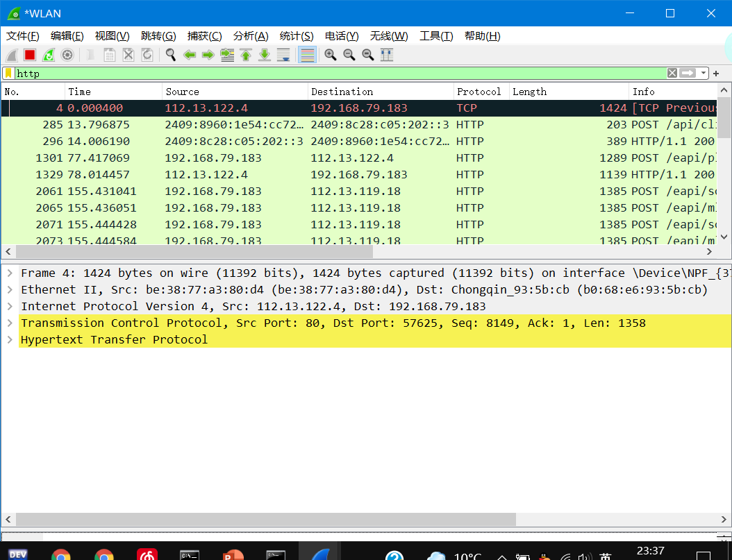Select the start capture shark fin icon
Image resolution: width=732 pixels, height=560 pixels.
pyautogui.click(x=11, y=54)
